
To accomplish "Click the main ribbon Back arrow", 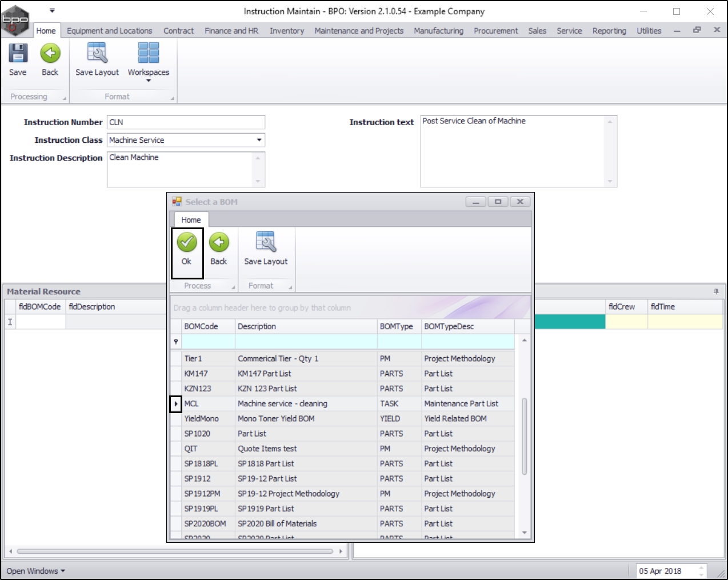I will 50,53.
